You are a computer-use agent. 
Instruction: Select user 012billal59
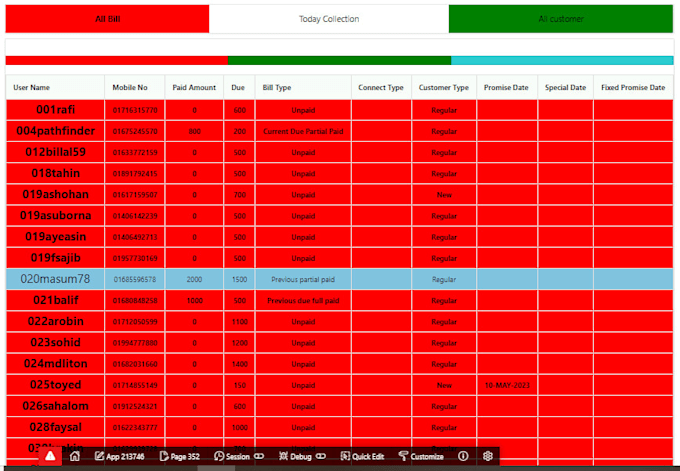(x=56, y=152)
